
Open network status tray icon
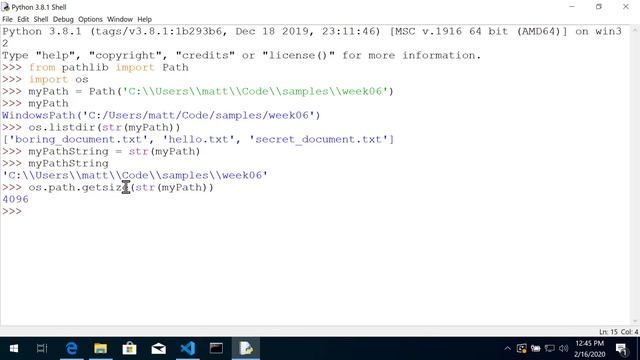550,349
